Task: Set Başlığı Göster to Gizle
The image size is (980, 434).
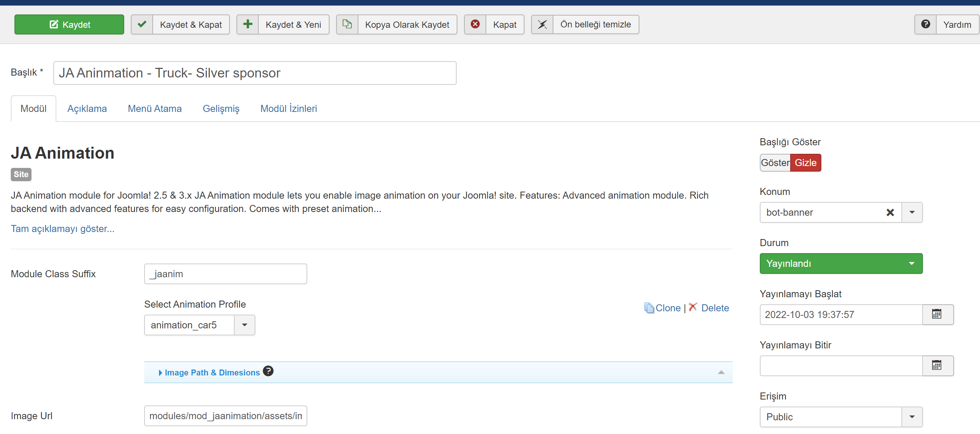Action: click(x=805, y=163)
